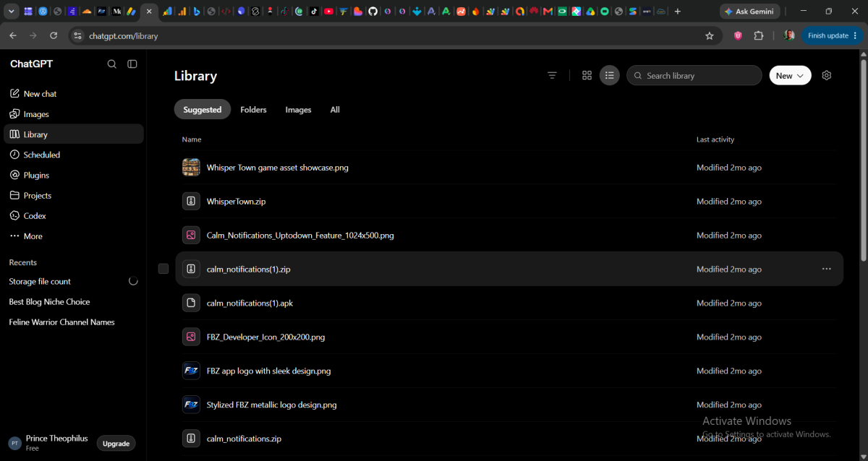
Task: Open Images in the sidebar
Action: 73,114
